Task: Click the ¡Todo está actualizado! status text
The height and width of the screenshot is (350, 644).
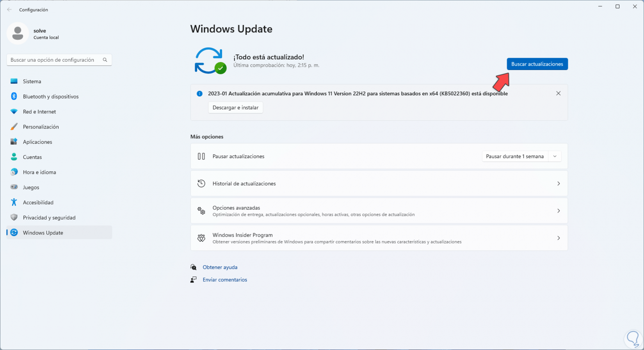Action: (269, 57)
